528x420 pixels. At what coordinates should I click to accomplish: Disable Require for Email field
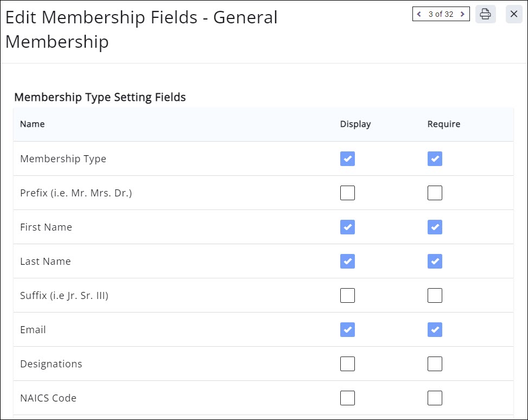coord(435,330)
